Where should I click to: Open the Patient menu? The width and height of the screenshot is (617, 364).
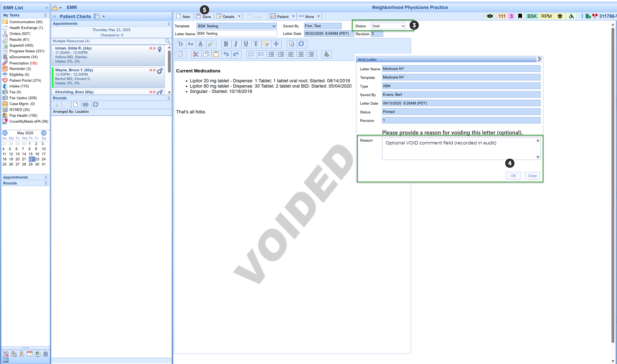[x=282, y=17]
